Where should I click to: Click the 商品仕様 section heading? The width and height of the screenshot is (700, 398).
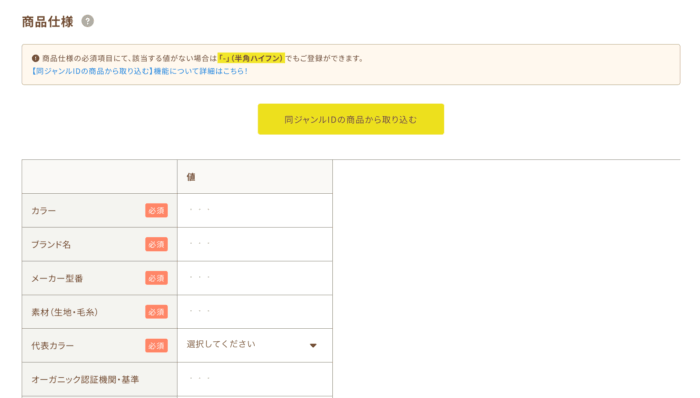click(47, 21)
